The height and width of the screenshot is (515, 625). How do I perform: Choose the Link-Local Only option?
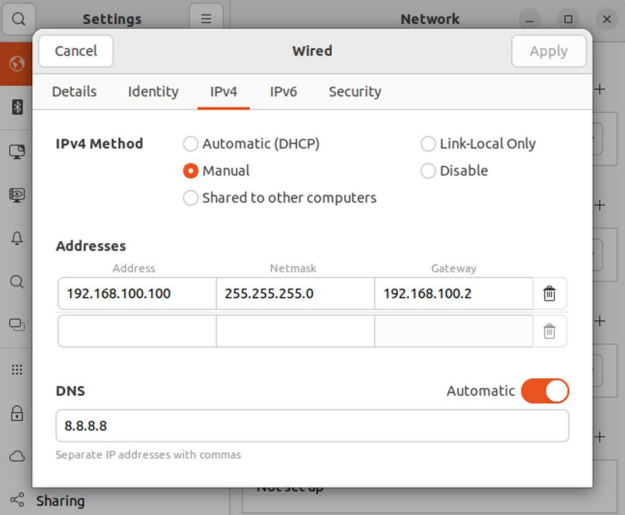click(428, 144)
